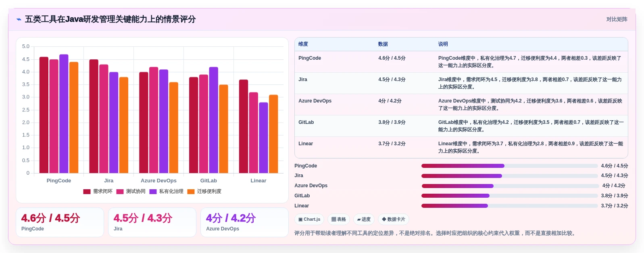The width and height of the screenshot is (644, 253).
Task: Click Azure DevOps pink 测试协同 bar
Action: 154,120
